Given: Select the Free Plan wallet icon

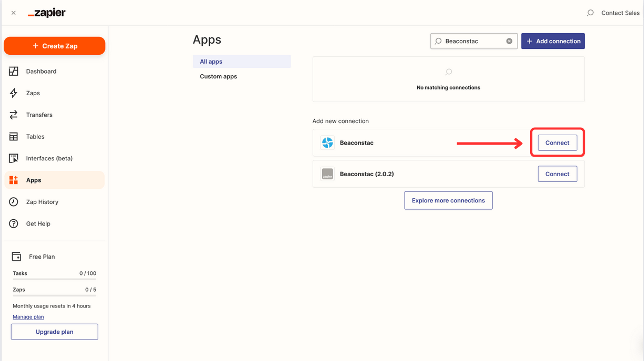Looking at the screenshot, I should [16, 256].
